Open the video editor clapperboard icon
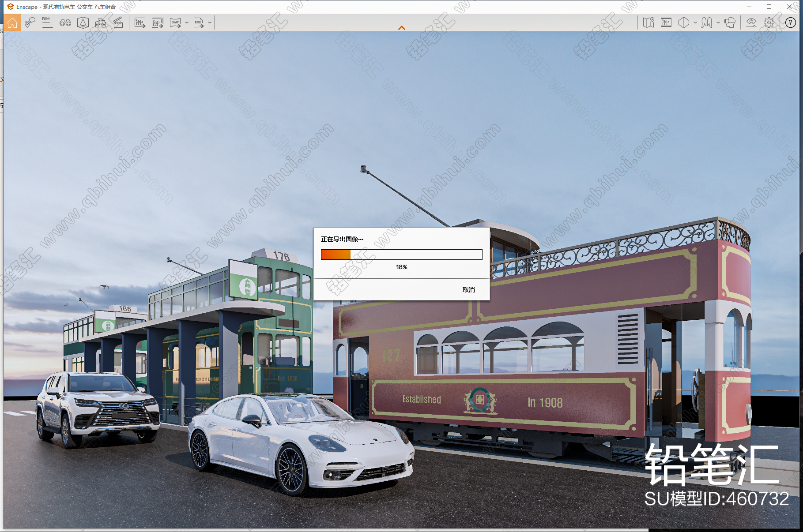The height and width of the screenshot is (532, 803). [118, 22]
